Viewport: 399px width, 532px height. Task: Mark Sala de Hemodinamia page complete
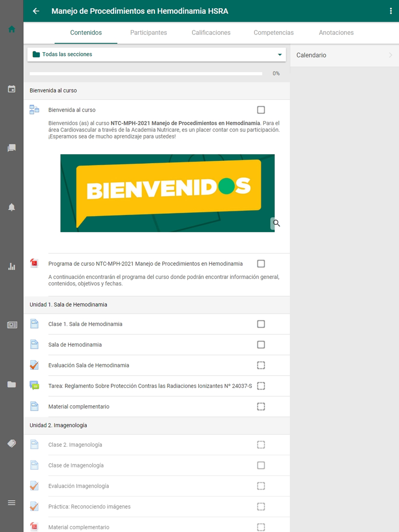pyautogui.click(x=261, y=345)
